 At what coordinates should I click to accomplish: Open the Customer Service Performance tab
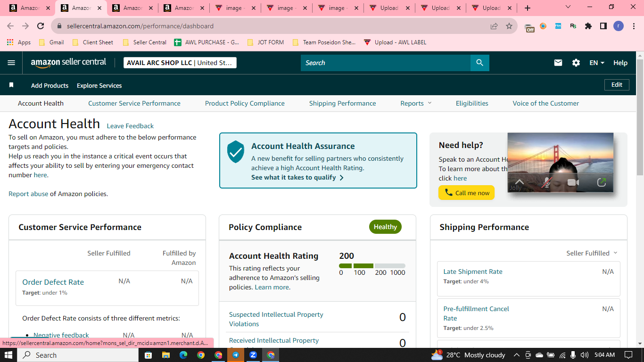click(x=134, y=103)
